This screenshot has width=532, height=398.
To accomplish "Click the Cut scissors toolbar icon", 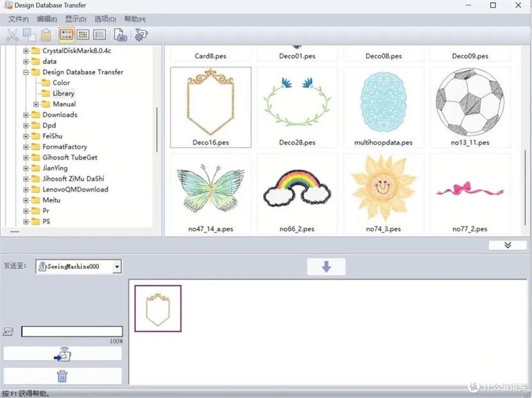I will point(12,35).
